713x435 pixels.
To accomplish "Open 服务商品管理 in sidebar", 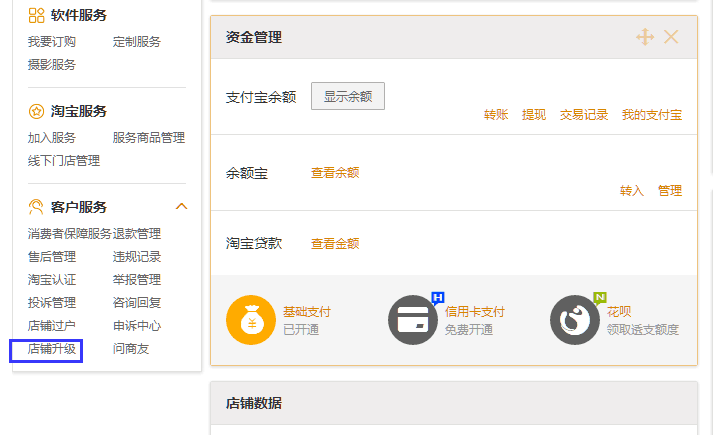I will tap(149, 138).
